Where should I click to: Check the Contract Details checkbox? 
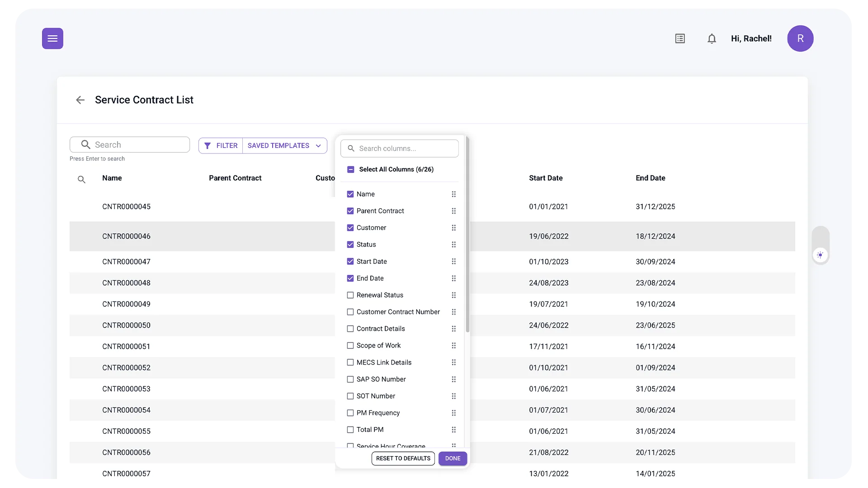point(350,329)
